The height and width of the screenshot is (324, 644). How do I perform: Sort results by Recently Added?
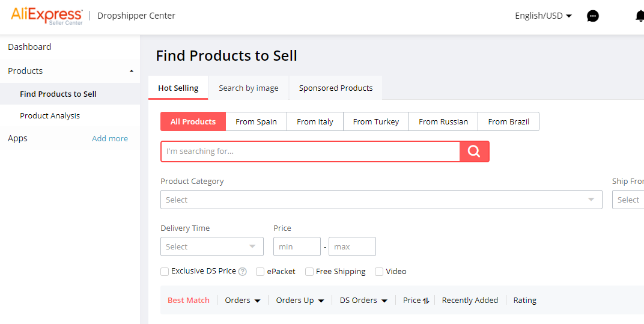pyautogui.click(x=470, y=301)
